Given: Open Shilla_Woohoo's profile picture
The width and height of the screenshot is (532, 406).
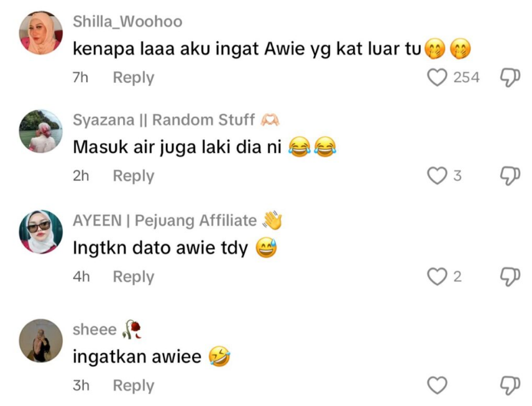Looking at the screenshot, I should pos(41,32).
